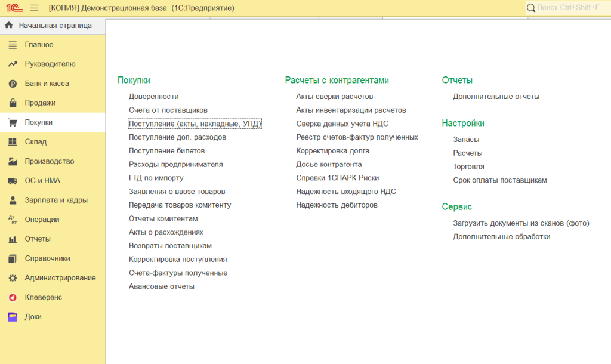This screenshot has width=611, height=364.
Task: Open the Главное section
Action: [x=53, y=45]
